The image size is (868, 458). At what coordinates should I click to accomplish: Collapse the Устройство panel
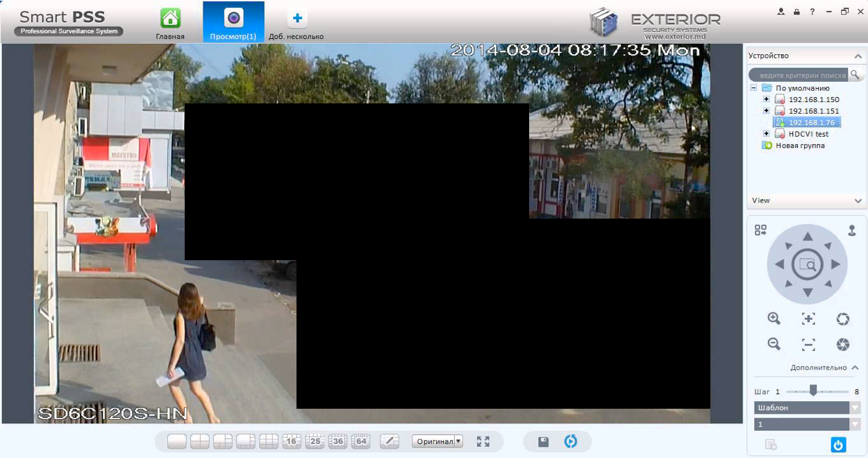pyautogui.click(x=858, y=56)
